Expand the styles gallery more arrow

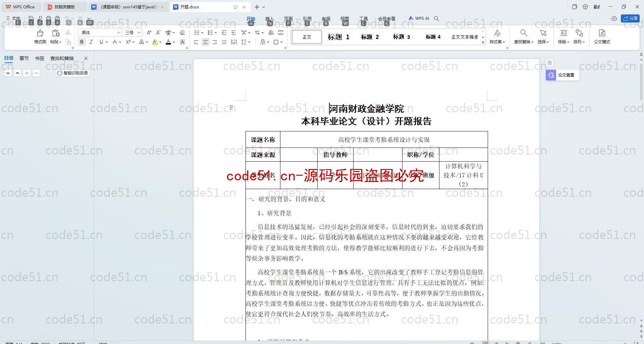(x=483, y=42)
